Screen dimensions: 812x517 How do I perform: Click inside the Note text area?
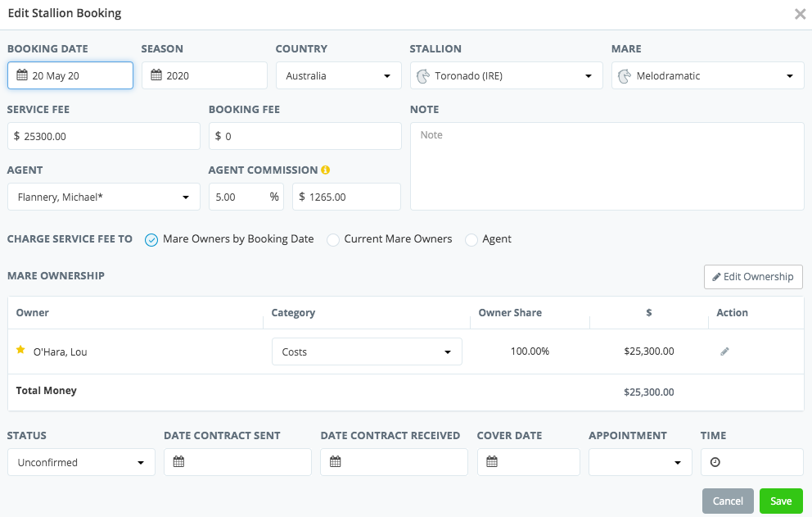tap(606, 166)
